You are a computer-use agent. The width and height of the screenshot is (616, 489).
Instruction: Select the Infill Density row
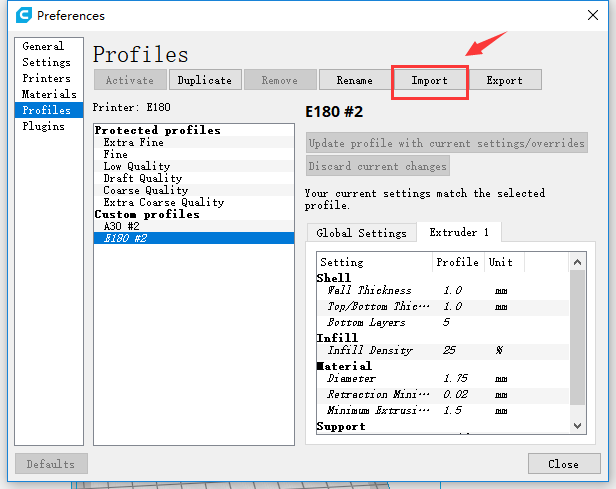443,350
